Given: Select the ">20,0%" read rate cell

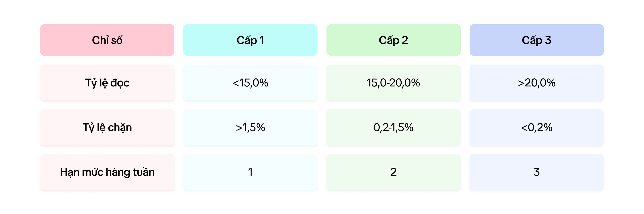Looking at the screenshot, I should point(536,83).
